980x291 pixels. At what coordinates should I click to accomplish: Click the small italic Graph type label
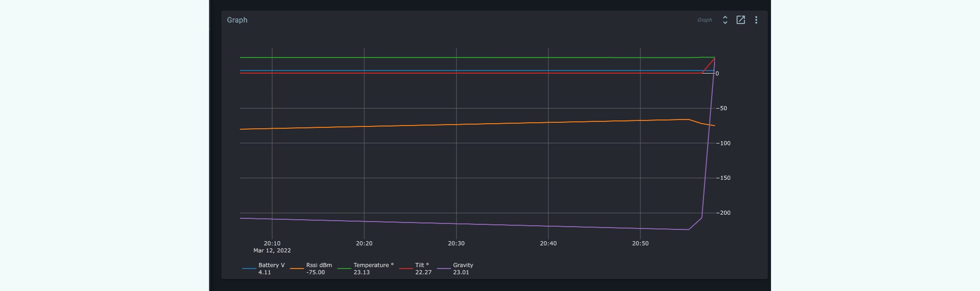[704, 20]
